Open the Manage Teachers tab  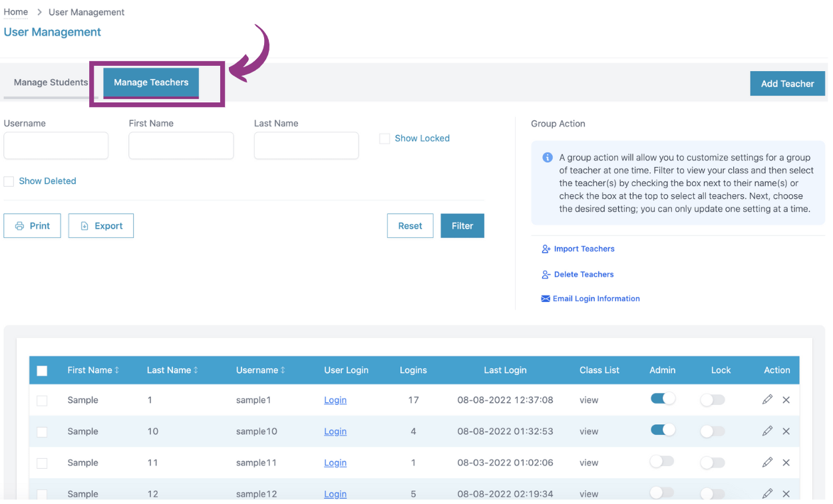[151, 82]
